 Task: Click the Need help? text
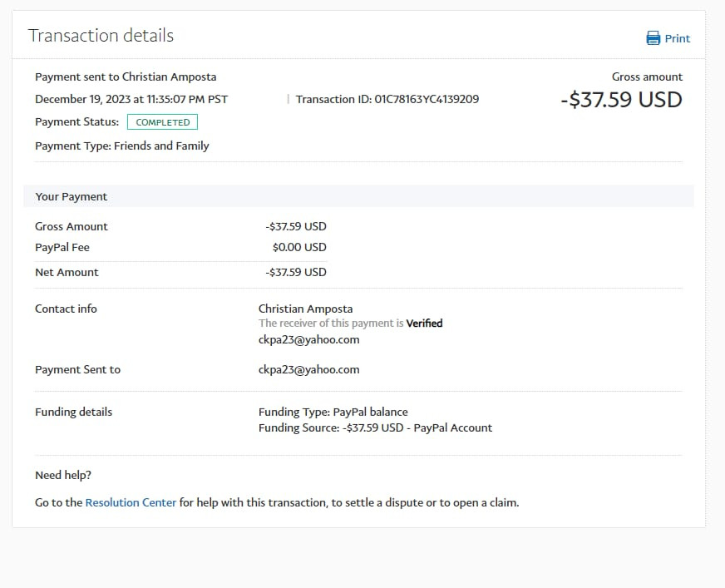(x=63, y=475)
